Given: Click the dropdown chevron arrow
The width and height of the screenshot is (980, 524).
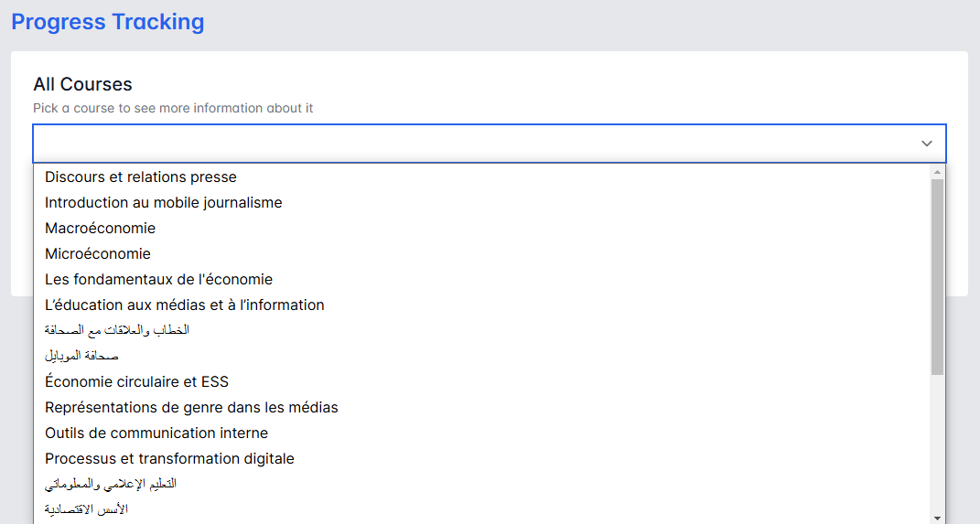Looking at the screenshot, I should click(x=926, y=144).
